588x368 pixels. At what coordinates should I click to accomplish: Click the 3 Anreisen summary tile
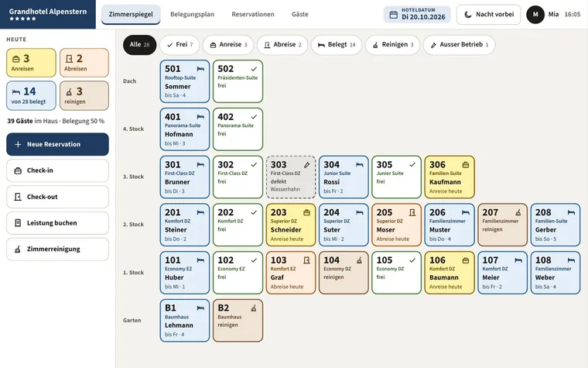coord(31,63)
